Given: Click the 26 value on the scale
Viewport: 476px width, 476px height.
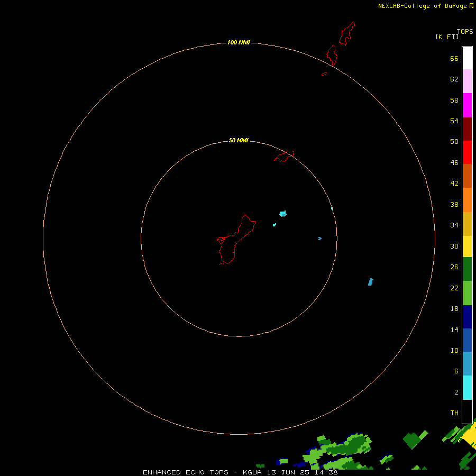Looking at the screenshot, I should (x=454, y=267).
